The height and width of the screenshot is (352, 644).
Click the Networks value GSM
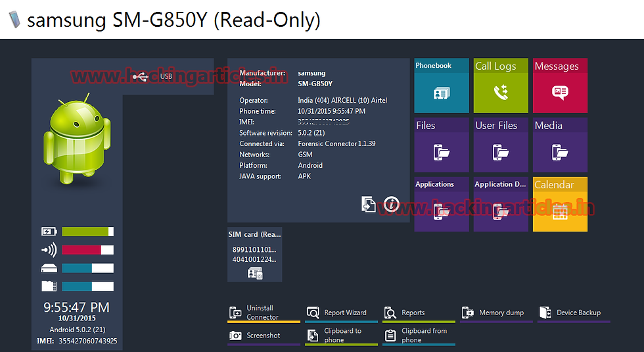coord(305,155)
